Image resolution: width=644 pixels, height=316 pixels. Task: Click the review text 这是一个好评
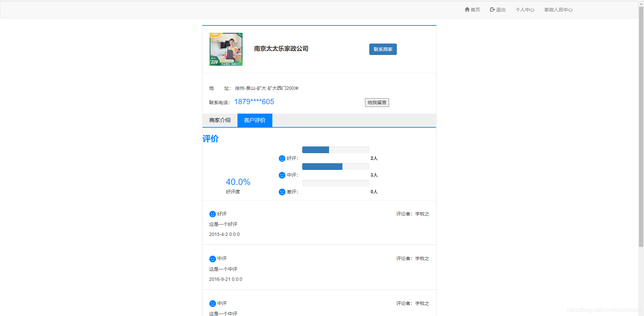(223, 224)
